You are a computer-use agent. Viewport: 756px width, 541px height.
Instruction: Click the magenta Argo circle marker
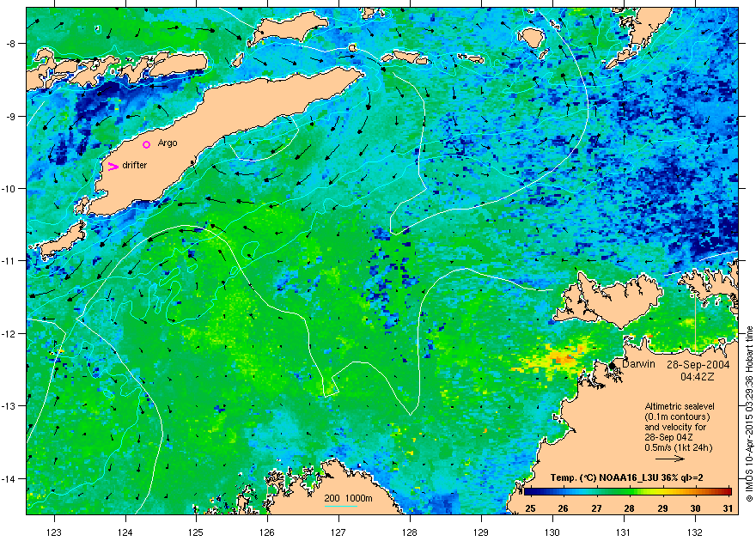147,144
